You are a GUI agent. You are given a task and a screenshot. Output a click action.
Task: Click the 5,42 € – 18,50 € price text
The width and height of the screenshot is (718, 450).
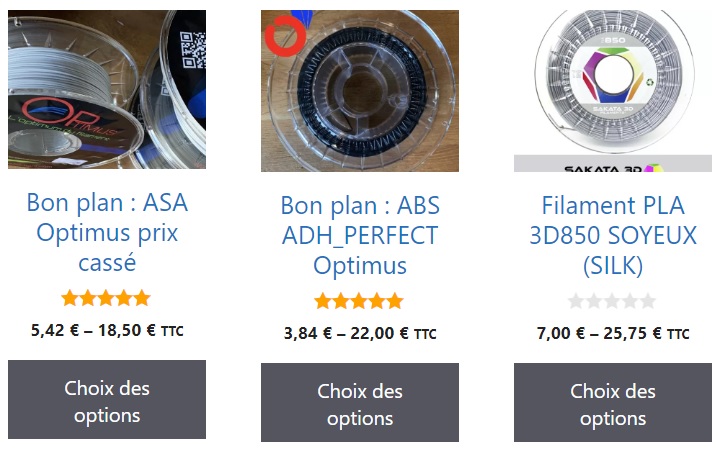(107, 330)
